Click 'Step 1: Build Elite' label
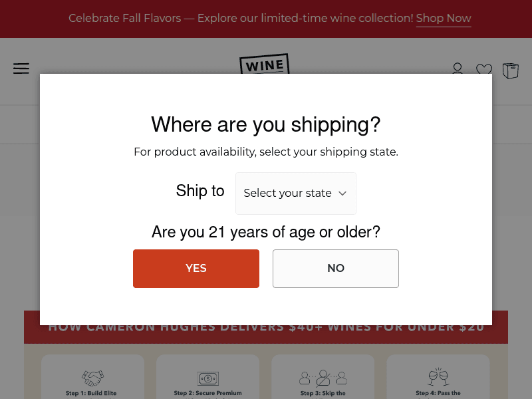The image size is (532, 399). pyautogui.click(x=91, y=393)
